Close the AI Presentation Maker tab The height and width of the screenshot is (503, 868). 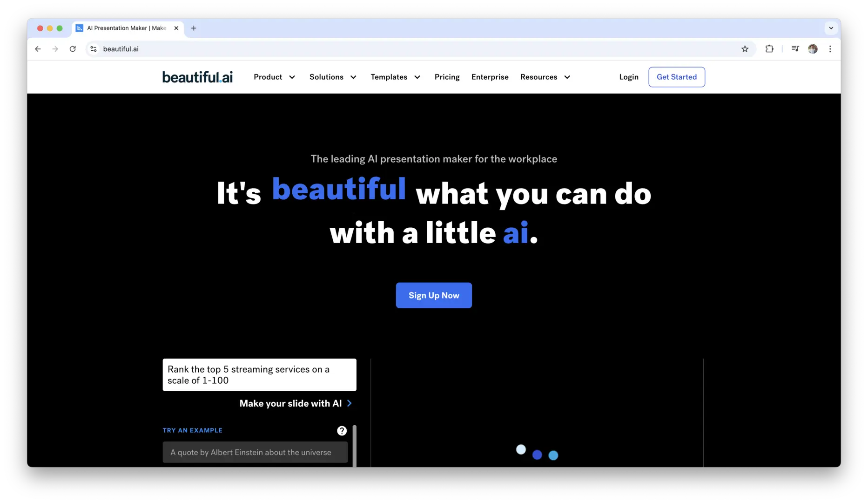pos(176,28)
